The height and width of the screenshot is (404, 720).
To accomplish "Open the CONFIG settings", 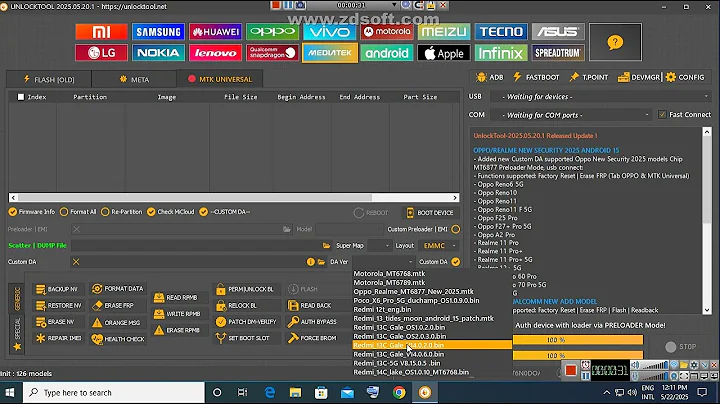I will pos(685,78).
